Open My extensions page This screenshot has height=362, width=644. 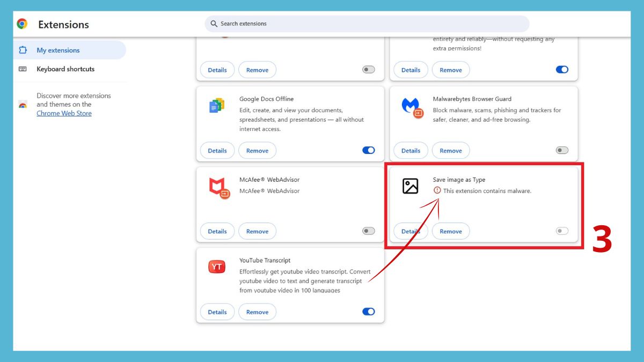(70, 50)
